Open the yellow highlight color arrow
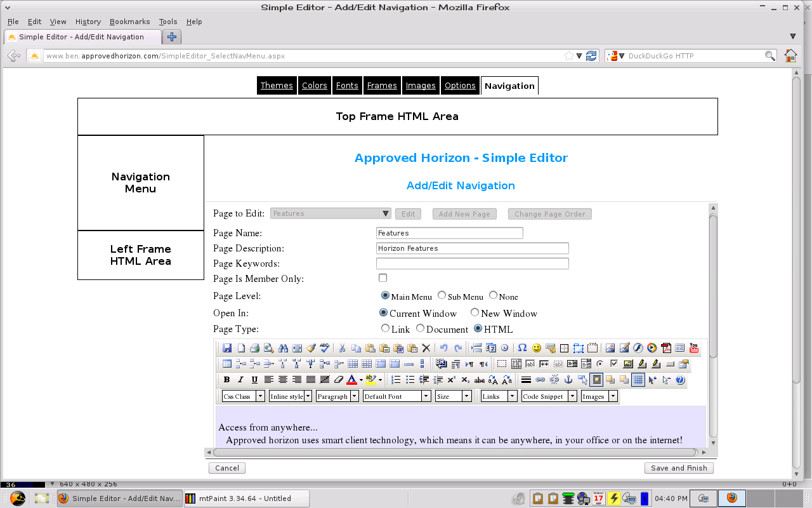 tap(380, 380)
